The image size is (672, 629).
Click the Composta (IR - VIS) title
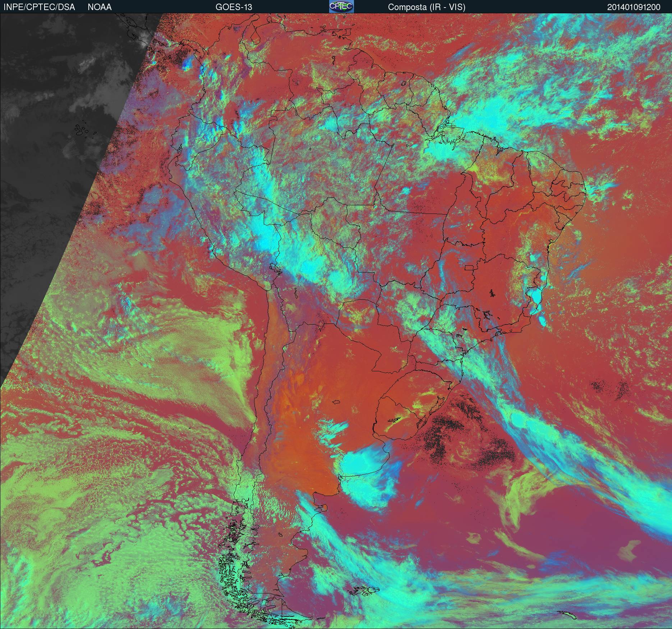(427, 7)
